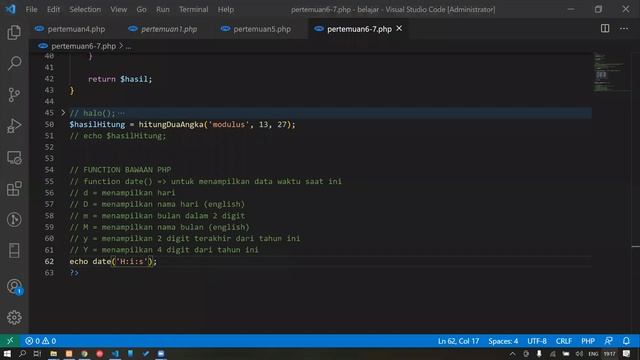This screenshot has height=360, width=640.
Task: Open the activity bar icon above Accounts
Action: (14, 251)
